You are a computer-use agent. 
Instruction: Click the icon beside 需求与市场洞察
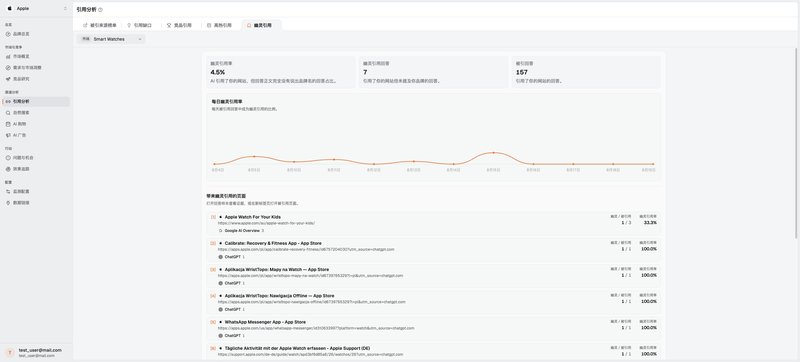click(x=8, y=67)
